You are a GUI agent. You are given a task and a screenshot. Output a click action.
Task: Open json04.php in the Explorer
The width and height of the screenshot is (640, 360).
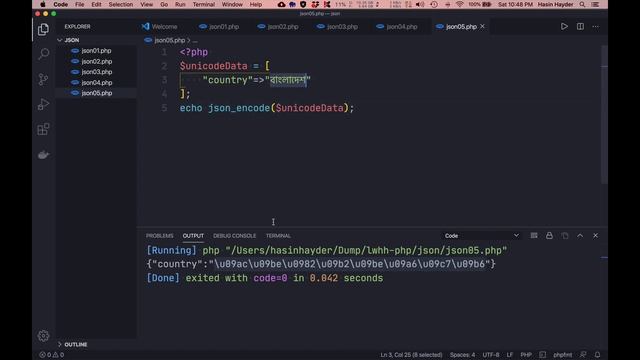[x=96, y=82]
